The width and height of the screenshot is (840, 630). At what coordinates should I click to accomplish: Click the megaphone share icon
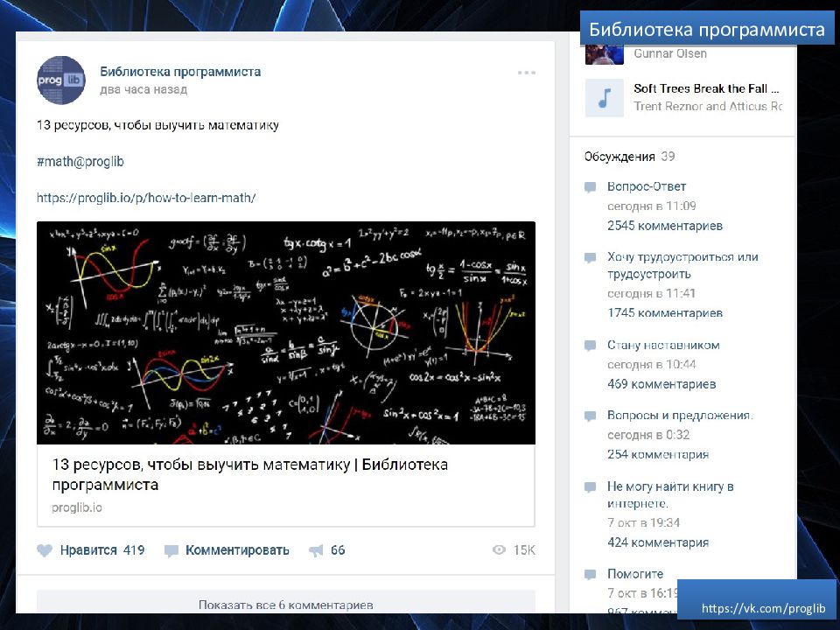[316, 550]
